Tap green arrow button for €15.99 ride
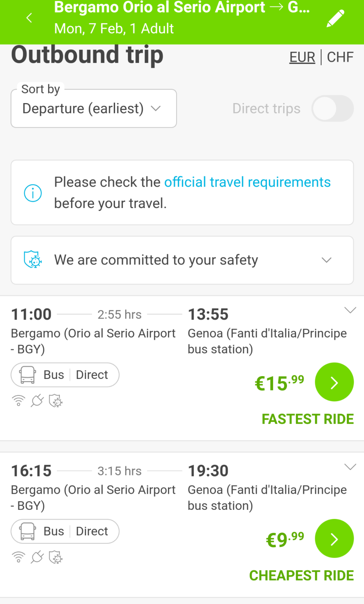The image size is (364, 604). tap(334, 383)
